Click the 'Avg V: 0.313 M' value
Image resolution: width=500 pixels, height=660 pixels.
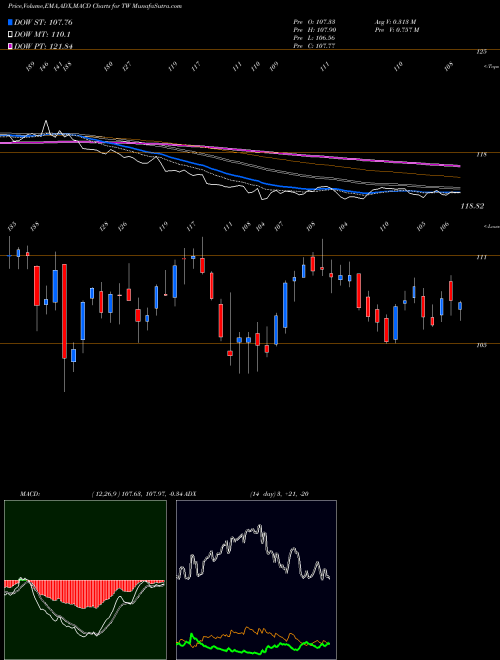(x=395, y=22)
